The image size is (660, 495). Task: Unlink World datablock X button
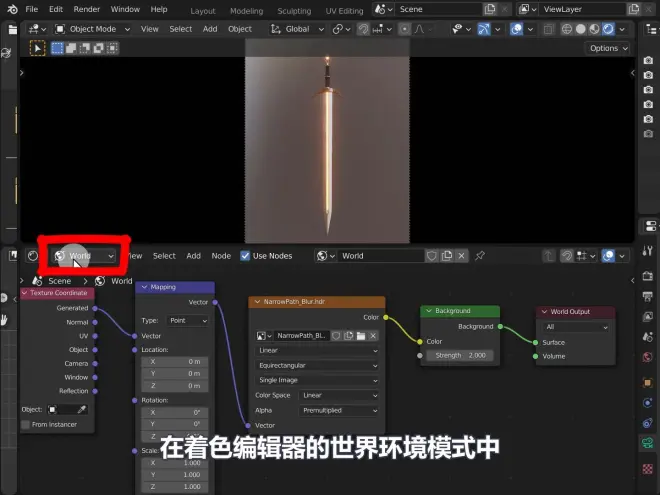[462, 256]
